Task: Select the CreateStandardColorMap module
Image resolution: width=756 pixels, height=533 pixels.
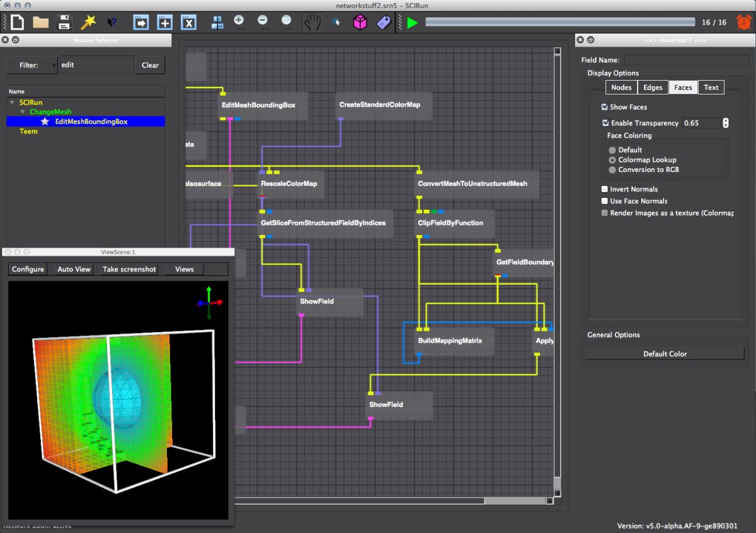Action: [x=384, y=105]
